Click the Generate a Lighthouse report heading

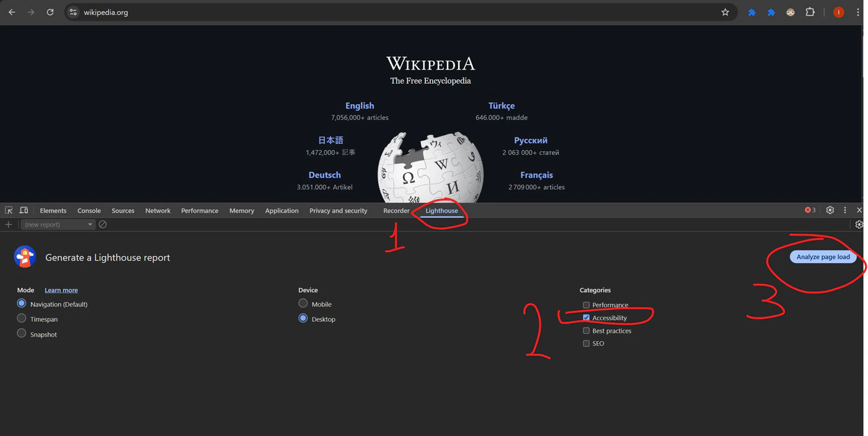pyautogui.click(x=108, y=257)
